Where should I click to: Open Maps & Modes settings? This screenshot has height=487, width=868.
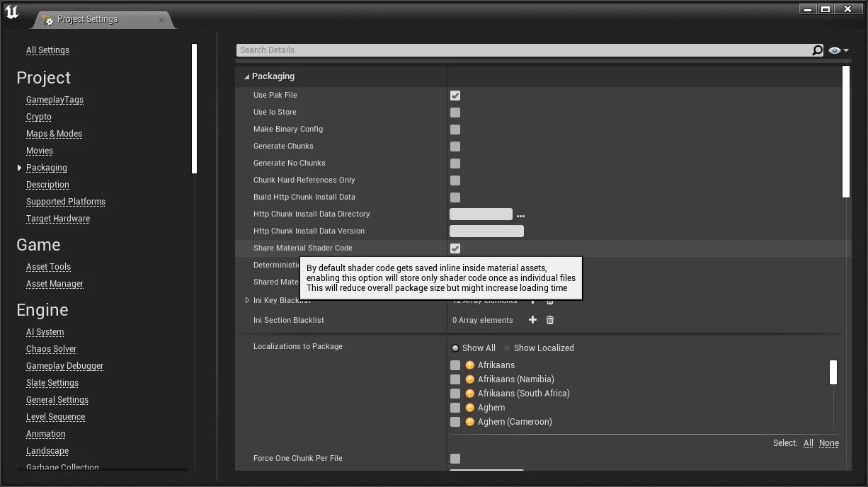click(x=54, y=134)
